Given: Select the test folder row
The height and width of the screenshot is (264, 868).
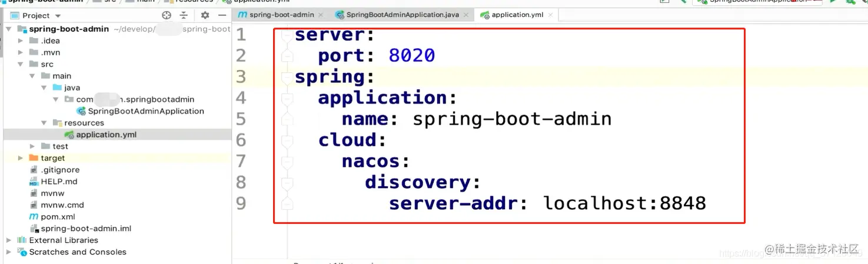Looking at the screenshot, I should coord(117,146).
